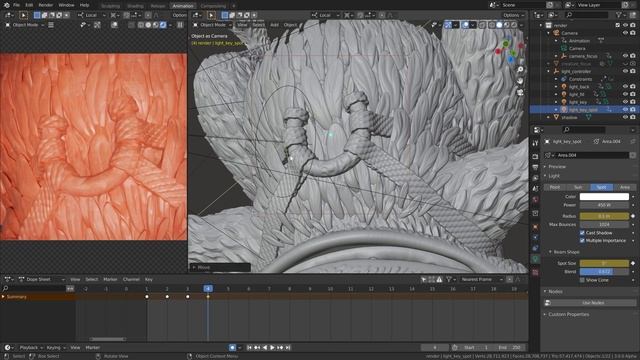Click the Spot Size slider field
Screen dimensions: 640x360
604,263
